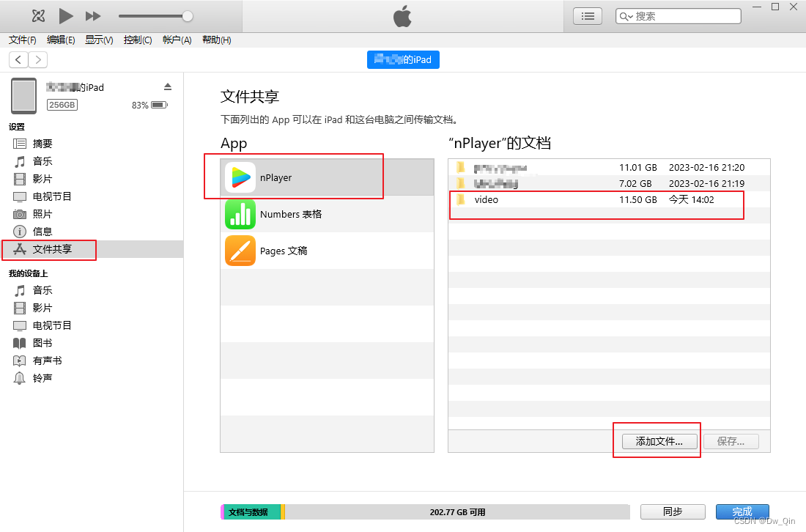Eject the connected iPad
Screen dimensions: 806x532
168,86
